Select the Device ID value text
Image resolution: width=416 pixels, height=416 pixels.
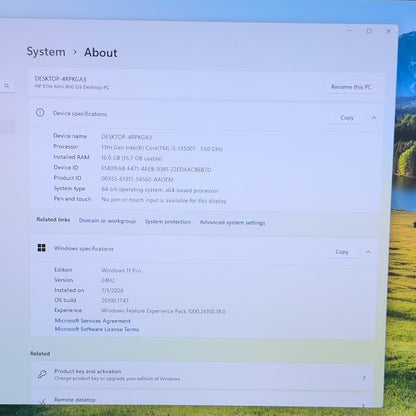pos(156,169)
